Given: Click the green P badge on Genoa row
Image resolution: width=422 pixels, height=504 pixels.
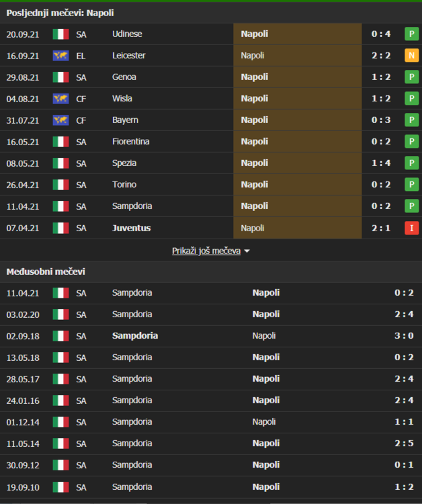Looking at the screenshot, I should [411, 77].
